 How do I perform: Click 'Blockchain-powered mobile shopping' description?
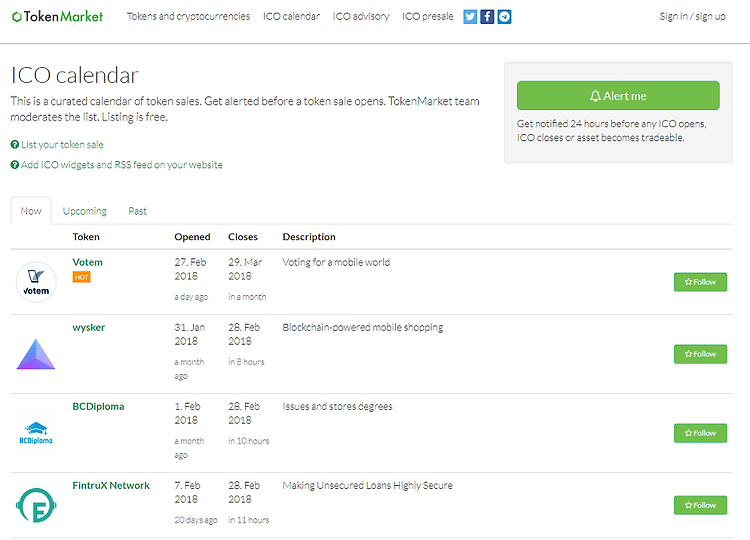(x=363, y=327)
